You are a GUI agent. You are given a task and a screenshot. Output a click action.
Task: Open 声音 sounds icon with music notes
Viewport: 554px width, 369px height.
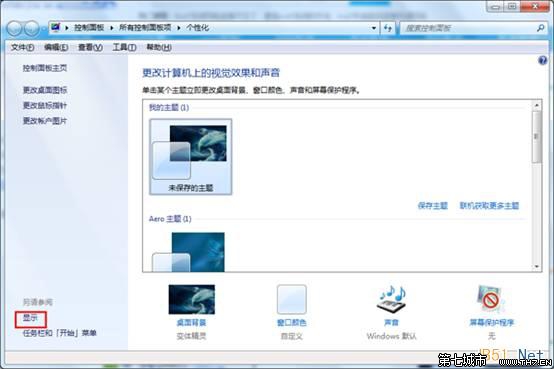click(391, 299)
